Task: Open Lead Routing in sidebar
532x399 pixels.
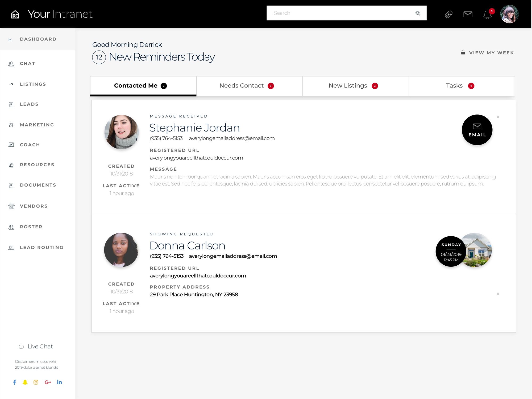Action: 41,248
